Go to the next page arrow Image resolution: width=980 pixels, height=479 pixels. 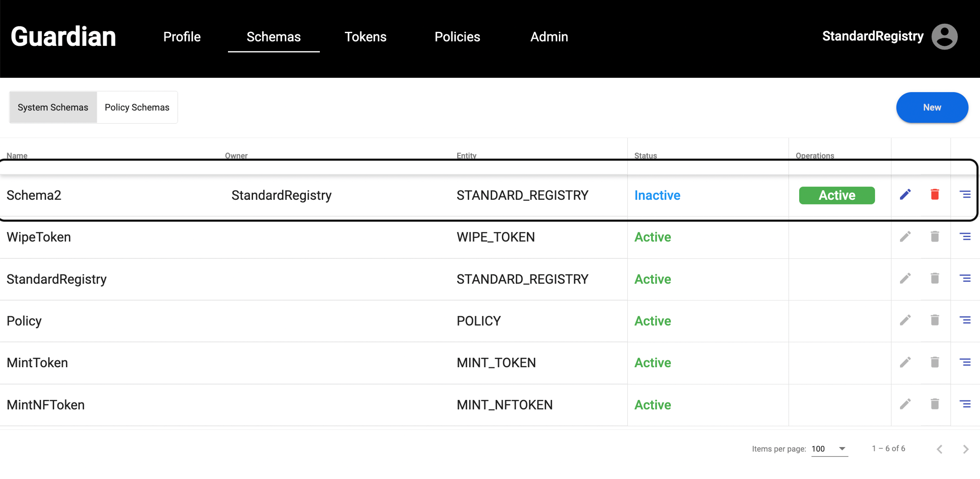click(x=966, y=449)
